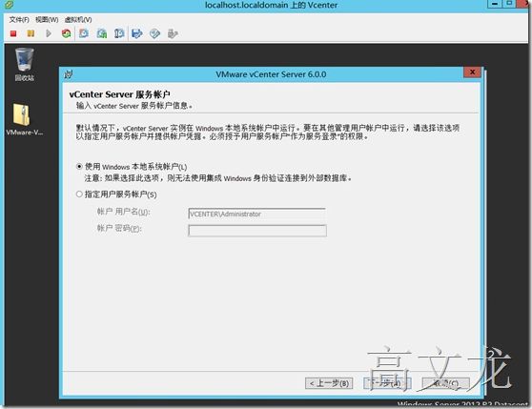
Task: Click the 输入 vCenter Server 服务帐户信息 subtitle
Action: click(134, 106)
